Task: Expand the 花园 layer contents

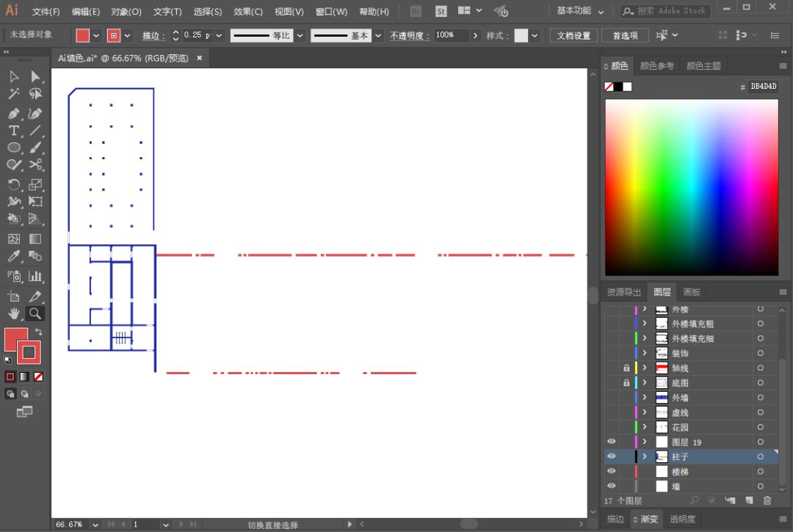Action: 645,427
